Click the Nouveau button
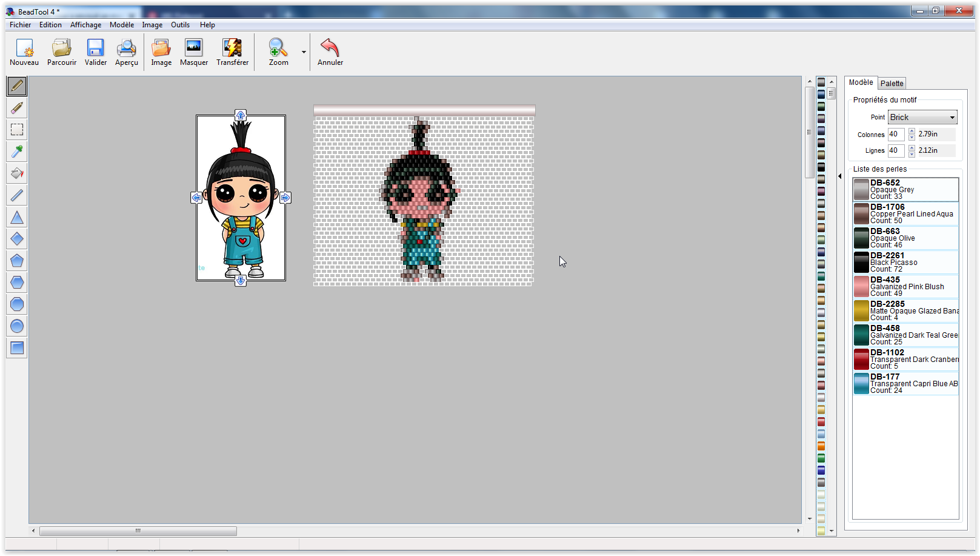 24,52
